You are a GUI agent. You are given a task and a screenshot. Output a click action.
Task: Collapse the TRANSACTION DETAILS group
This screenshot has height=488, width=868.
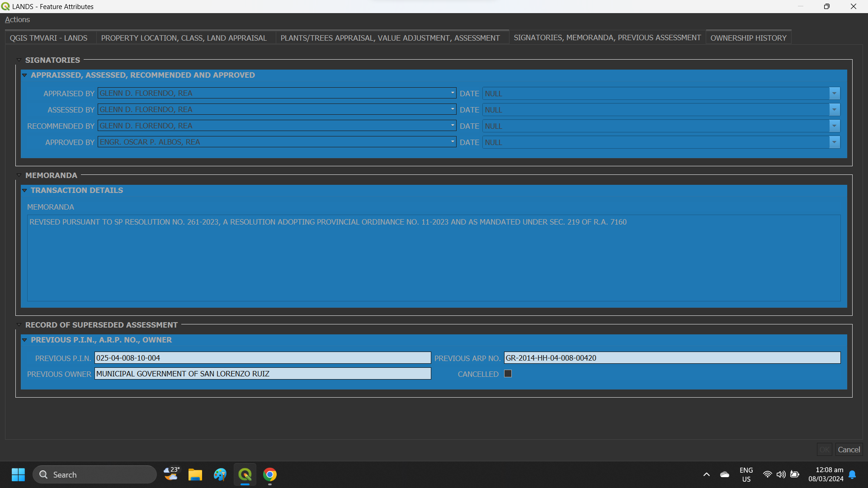point(24,190)
